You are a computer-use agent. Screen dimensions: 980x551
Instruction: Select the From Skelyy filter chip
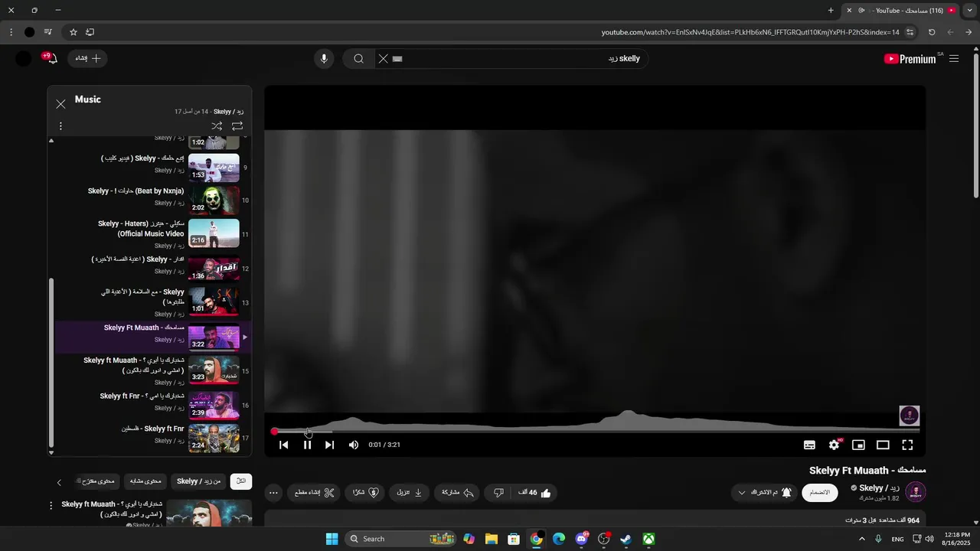click(x=199, y=481)
